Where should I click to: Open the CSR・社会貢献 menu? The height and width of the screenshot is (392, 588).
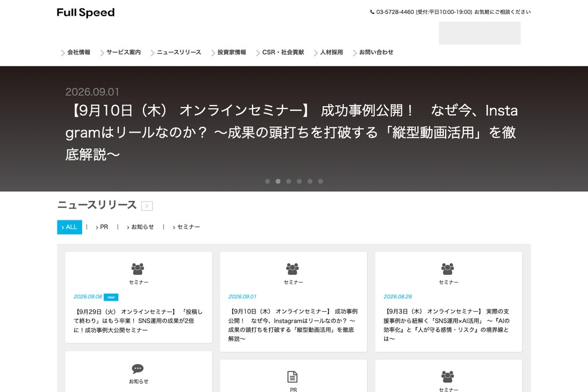pyautogui.click(x=283, y=52)
